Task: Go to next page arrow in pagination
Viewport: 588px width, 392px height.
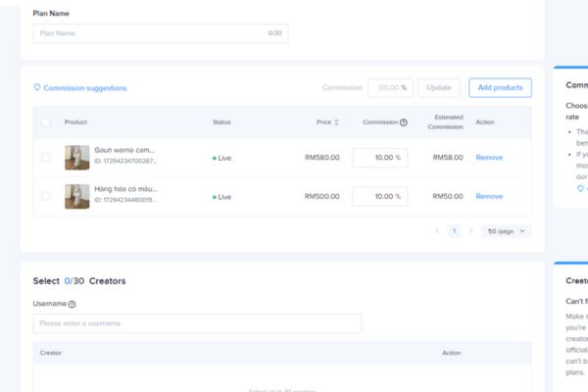Action: (x=470, y=231)
